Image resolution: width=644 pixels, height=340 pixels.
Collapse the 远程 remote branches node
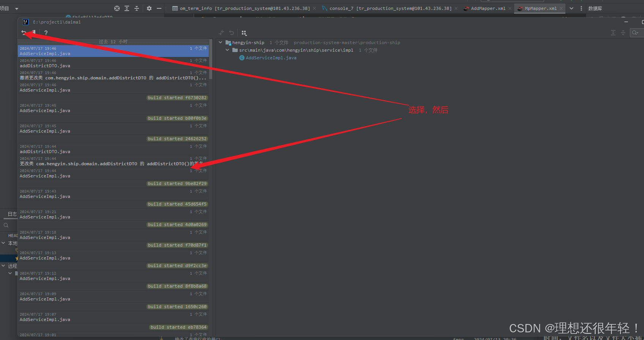(3, 266)
